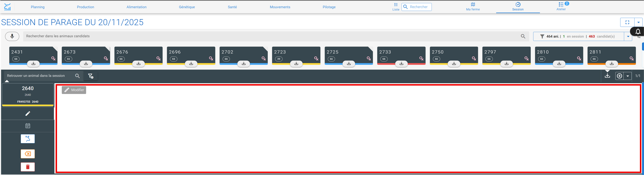
Task: Open the calendar icon in the side panel
Action: tap(28, 126)
